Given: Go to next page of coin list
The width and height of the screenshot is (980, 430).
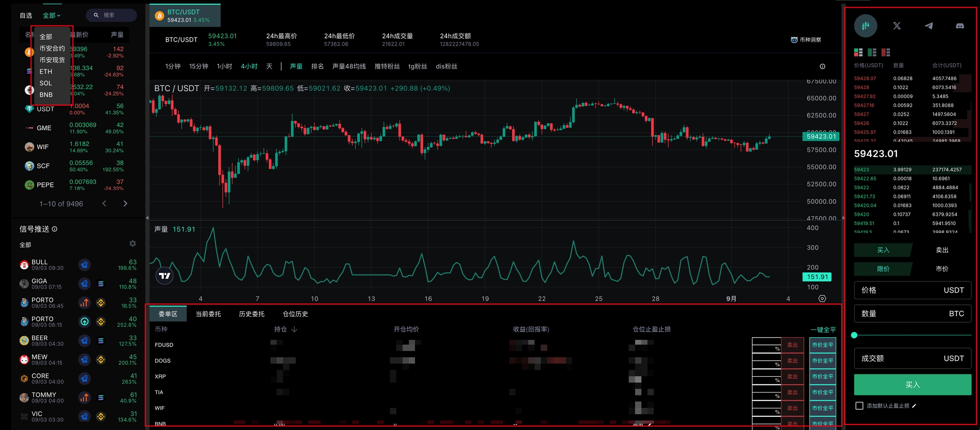Looking at the screenshot, I should [x=125, y=204].
